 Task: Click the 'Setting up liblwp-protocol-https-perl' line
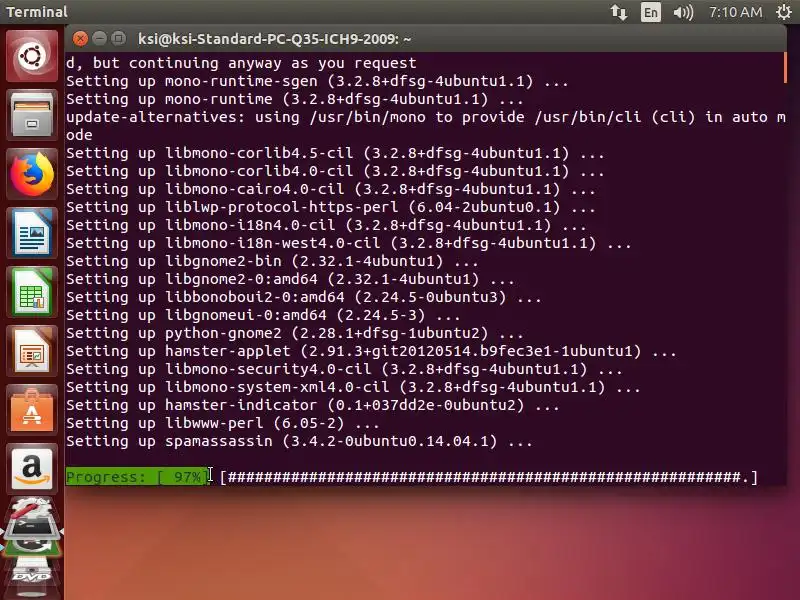tap(331, 208)
